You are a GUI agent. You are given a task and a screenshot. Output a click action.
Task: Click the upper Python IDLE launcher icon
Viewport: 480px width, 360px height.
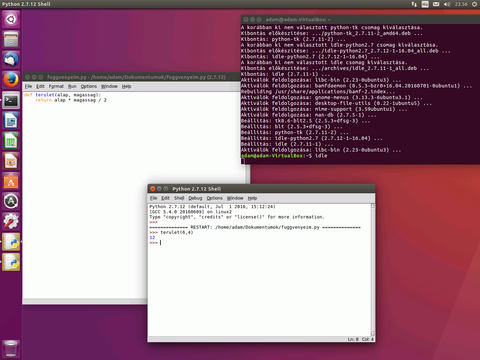coord(11,242)
